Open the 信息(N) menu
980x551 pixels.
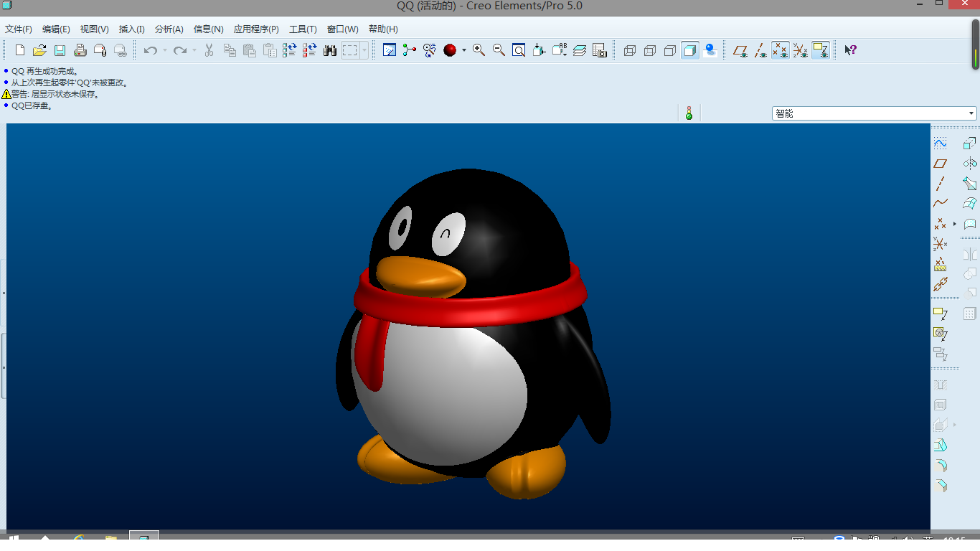pos(209,29)
